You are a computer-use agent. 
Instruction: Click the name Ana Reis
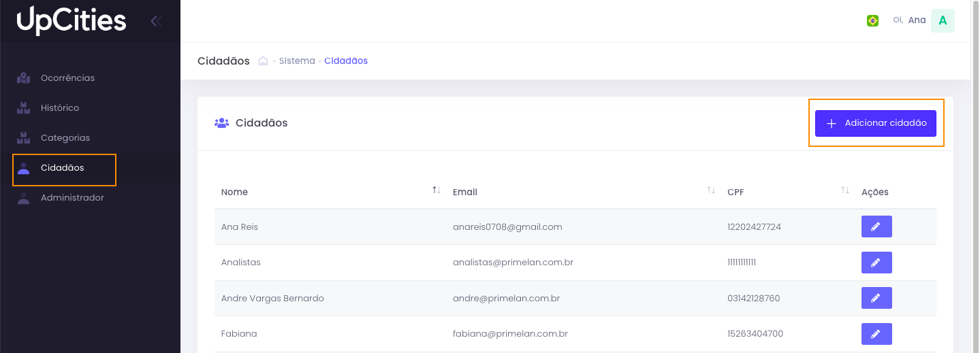point(240,226)
